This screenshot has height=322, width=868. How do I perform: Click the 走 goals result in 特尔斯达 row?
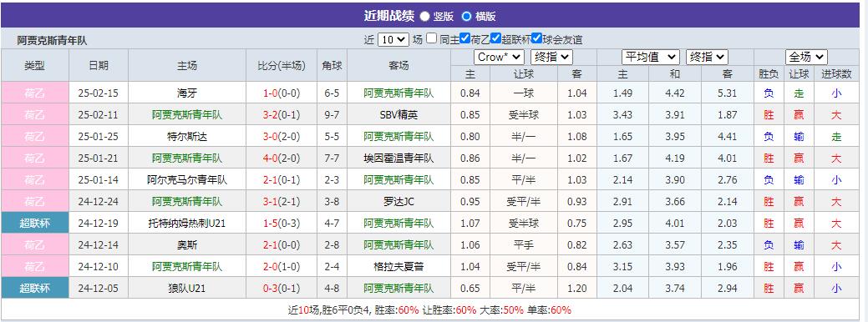[836, 137]
